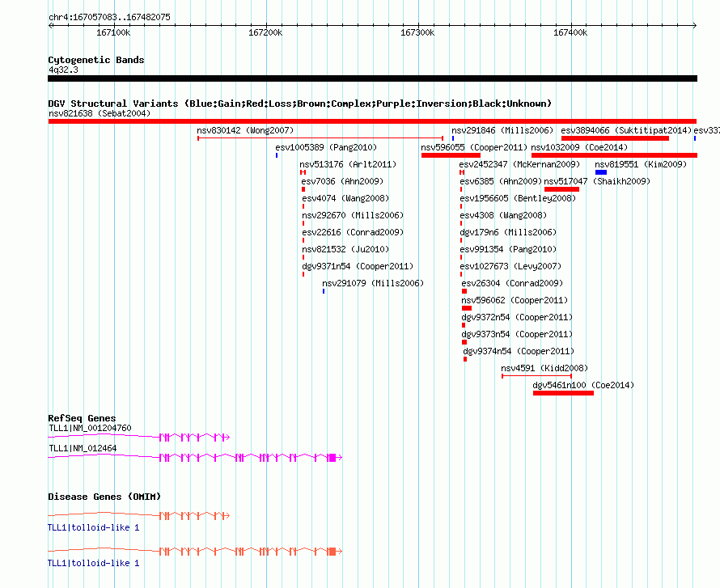Click the 167400k ruler mark

[570, 32]
